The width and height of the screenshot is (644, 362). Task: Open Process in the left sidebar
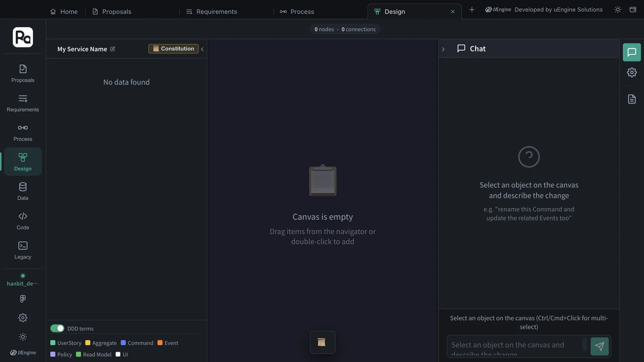[x=23, y=132]
